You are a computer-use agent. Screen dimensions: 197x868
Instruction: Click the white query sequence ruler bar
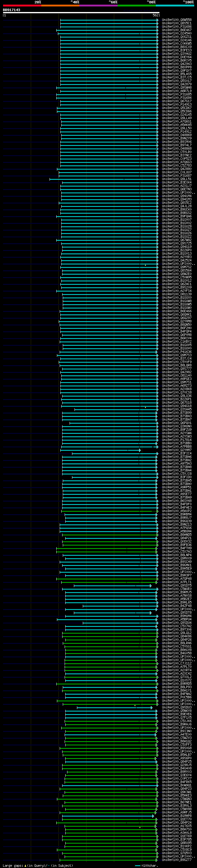(81, 12)
